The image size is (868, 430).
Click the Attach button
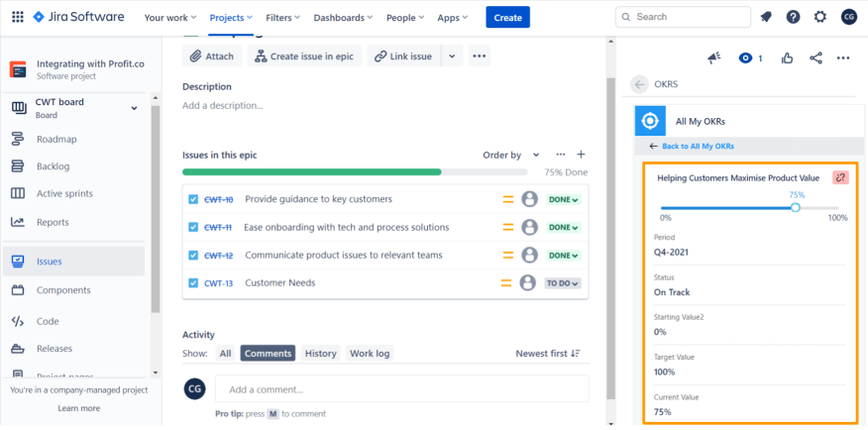[x=212, y=55]
